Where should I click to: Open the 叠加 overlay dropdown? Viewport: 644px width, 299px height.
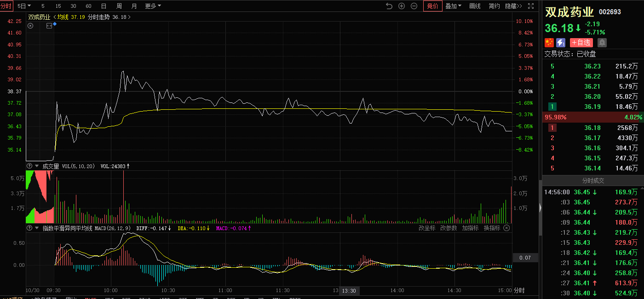[x=453, y=6]
